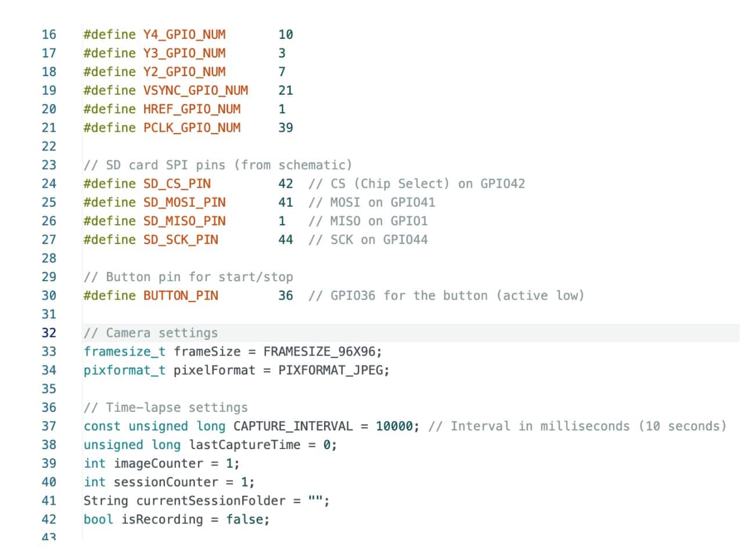This screenshot has width=755, height=560.
Task: Select the BUTTON_PIN macro name
Action: [181, 296]
